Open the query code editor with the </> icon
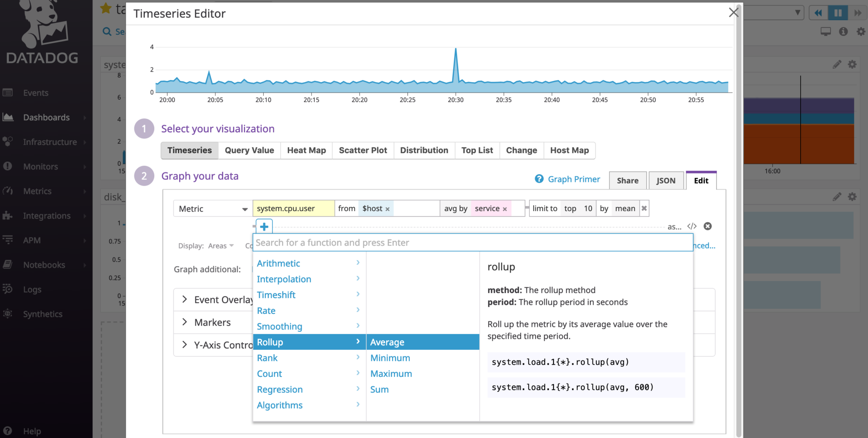 [692, 226]
